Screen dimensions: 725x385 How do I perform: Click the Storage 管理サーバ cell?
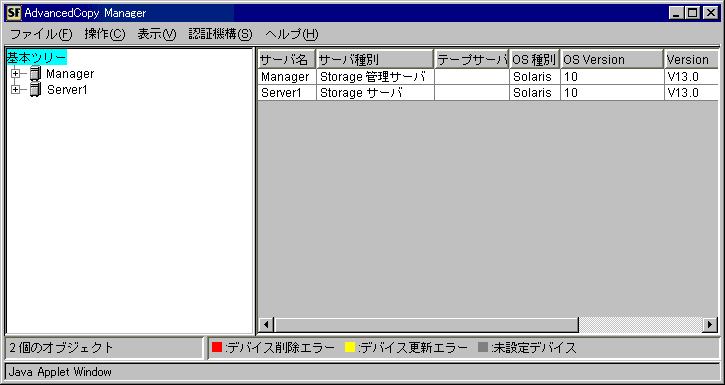click(375, 77)
